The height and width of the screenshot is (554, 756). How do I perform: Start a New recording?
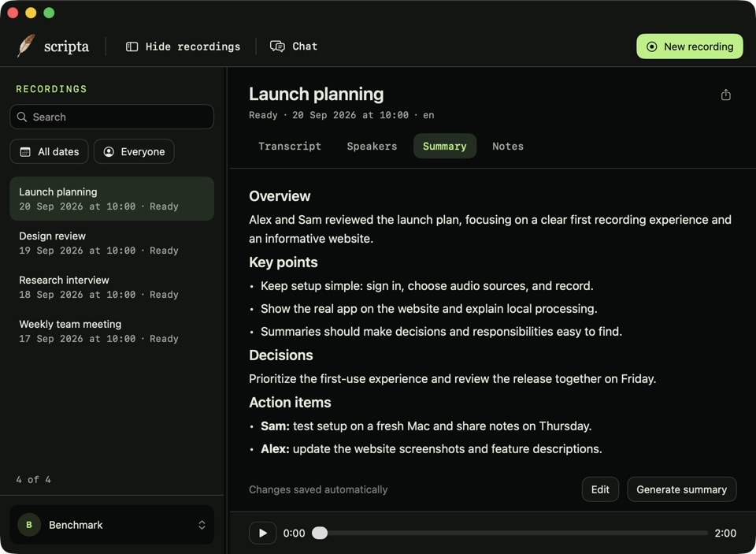pyautogui.click(x=690, y=46)
